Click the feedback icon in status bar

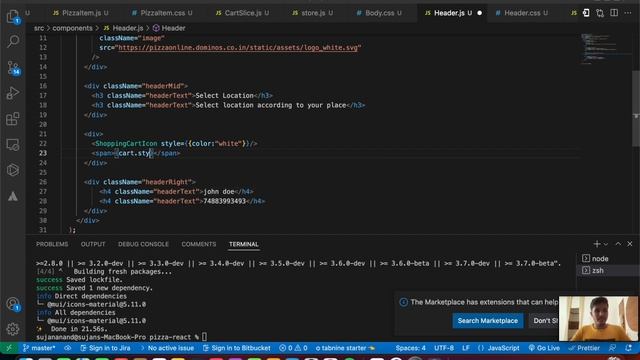point(612,348)
